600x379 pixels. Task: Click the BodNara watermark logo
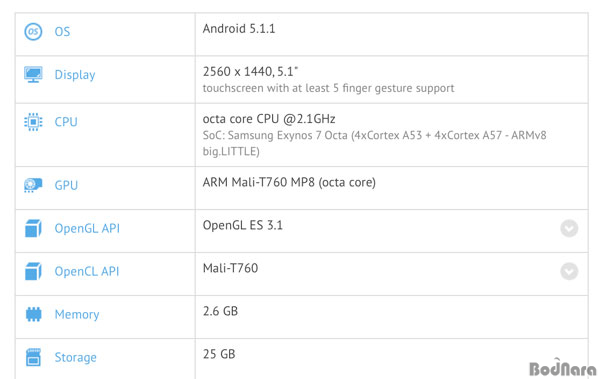[562, 368]
